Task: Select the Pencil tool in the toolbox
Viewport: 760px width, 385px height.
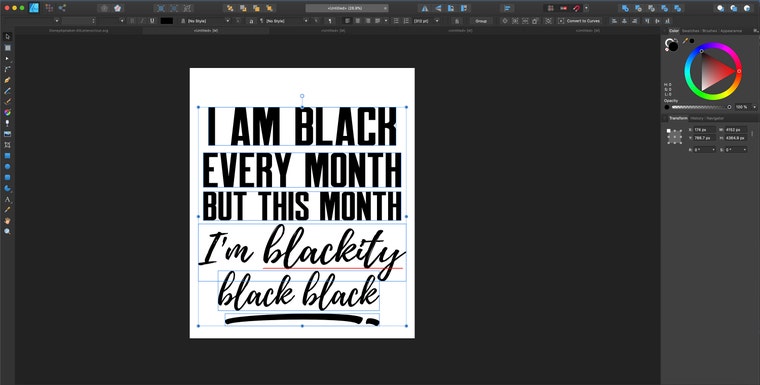Action: pos(7,91)
